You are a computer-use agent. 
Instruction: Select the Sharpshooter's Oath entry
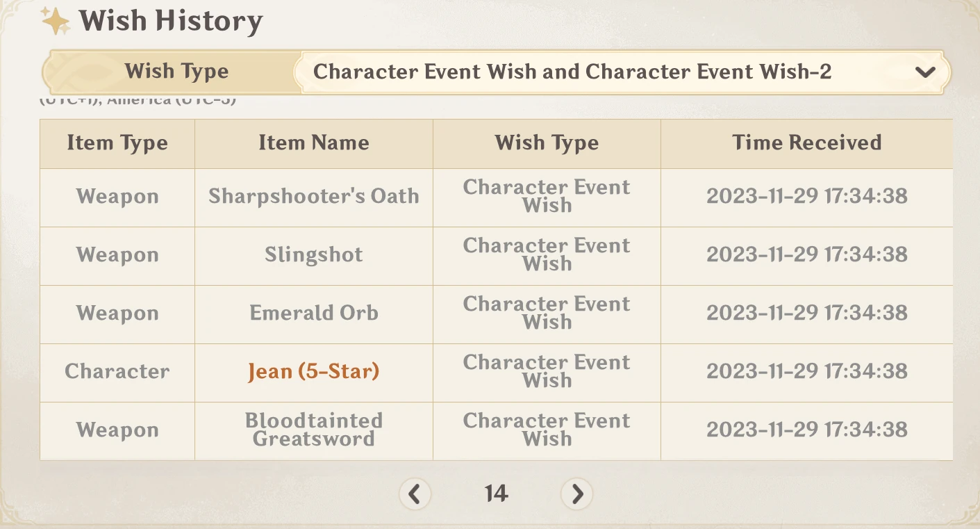pyautogui.click(x=314, y=197)
